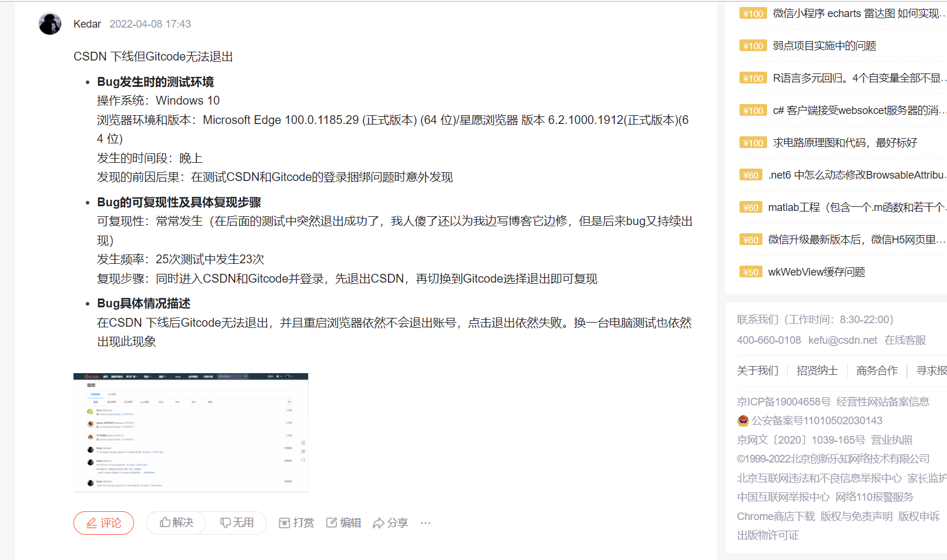The image size is (947, 560).
Task: Open the 关于我们 footer menu item
Action: (758, 370)
